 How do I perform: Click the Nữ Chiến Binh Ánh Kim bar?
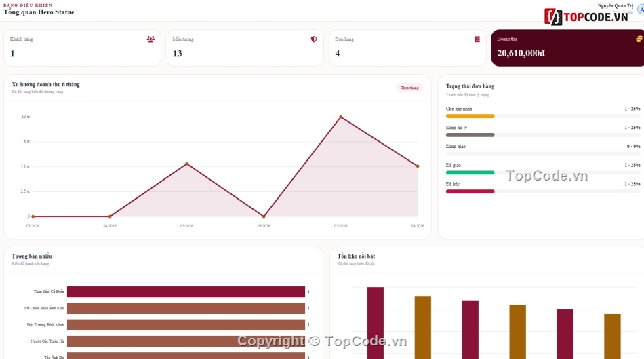186,308
